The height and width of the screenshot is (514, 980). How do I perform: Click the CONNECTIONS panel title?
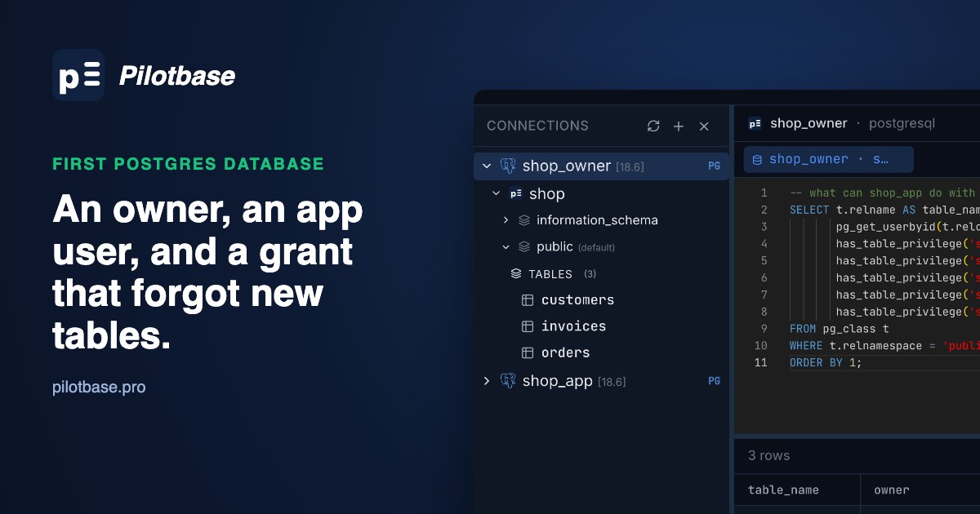coord(537,126)
